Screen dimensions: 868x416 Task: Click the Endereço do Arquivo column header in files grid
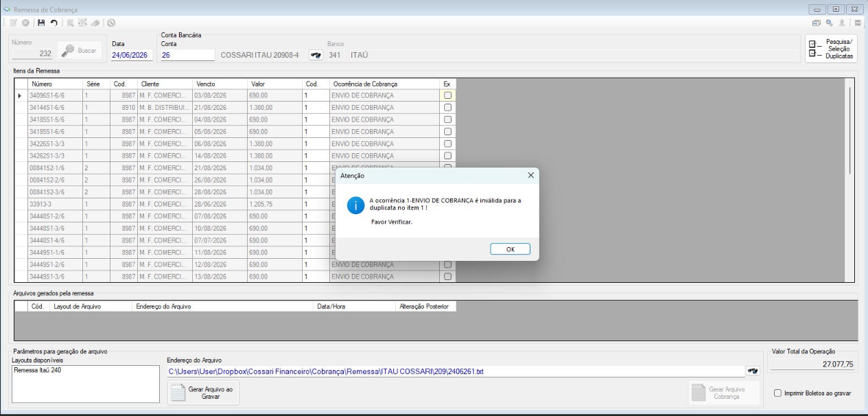[222, 306]
